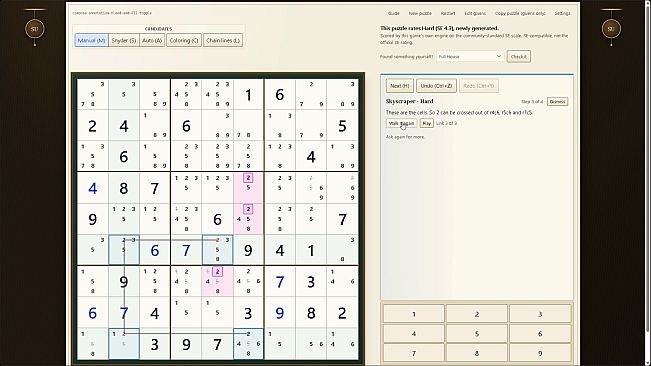This screenshot has height=366, width=651.
Task: Click New puzzle in top menu
Action: pos(420,13)
